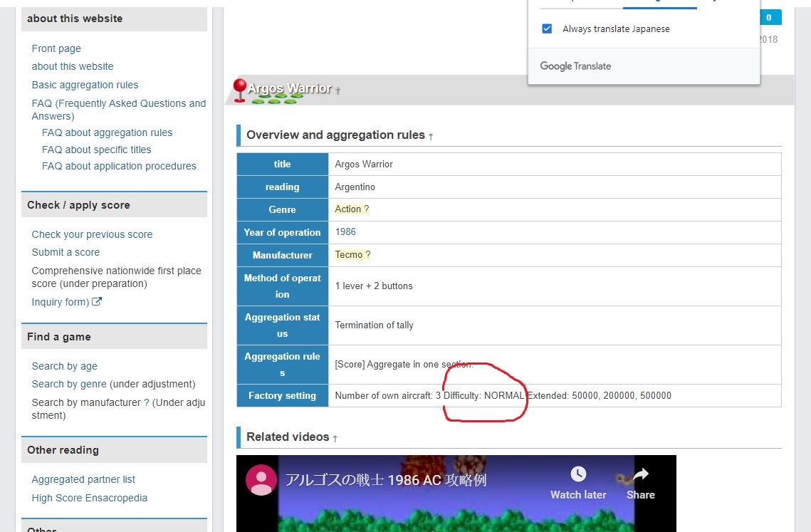The height and width of the screenshot is (532, 811).
Task: Click the Google Translate logo
Action: (x=575, y=66)
